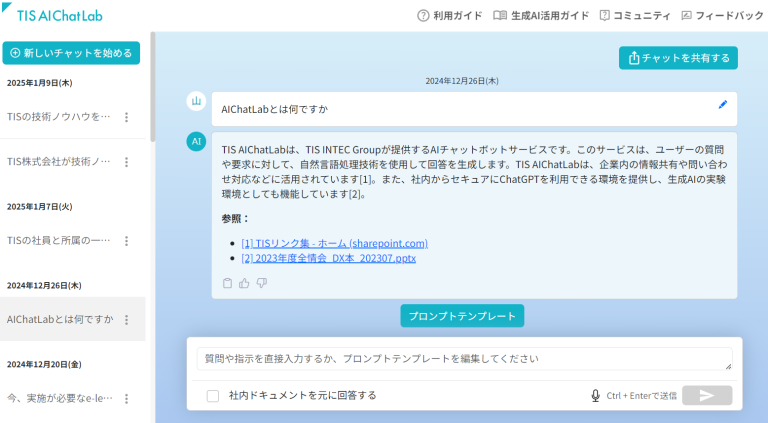Click the thumbs down icon
The width and height of the screenshot is (768, 423).
coord(261,283)
